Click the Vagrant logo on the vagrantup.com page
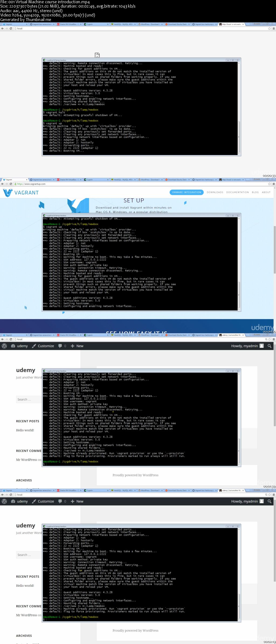This screenshot has height=644, width=276. (21, 193)
